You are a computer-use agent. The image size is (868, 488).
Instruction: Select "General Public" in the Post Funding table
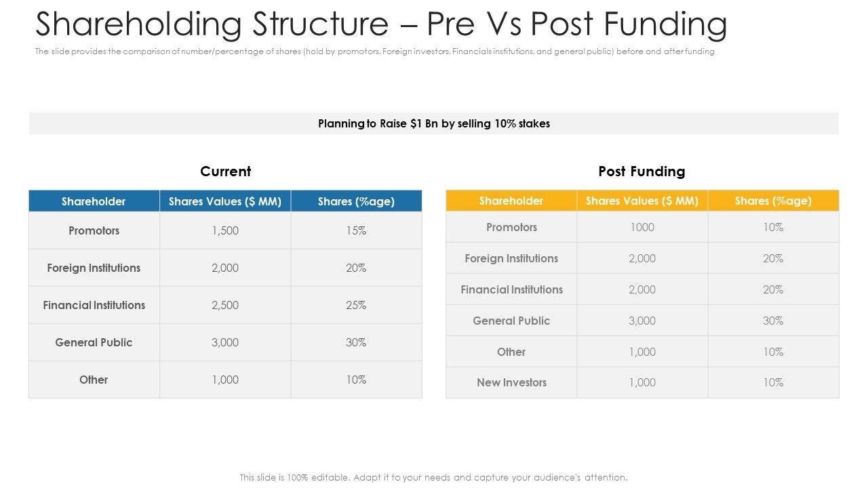511,321
